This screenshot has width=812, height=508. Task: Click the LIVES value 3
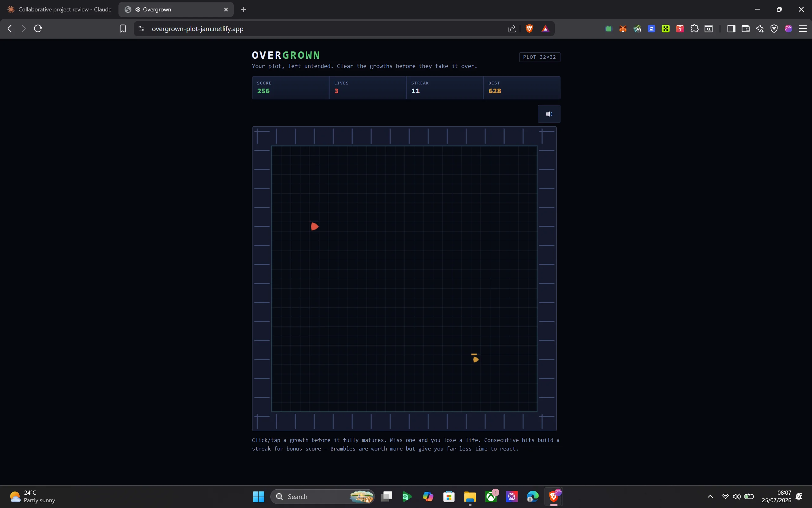(336, 91)
